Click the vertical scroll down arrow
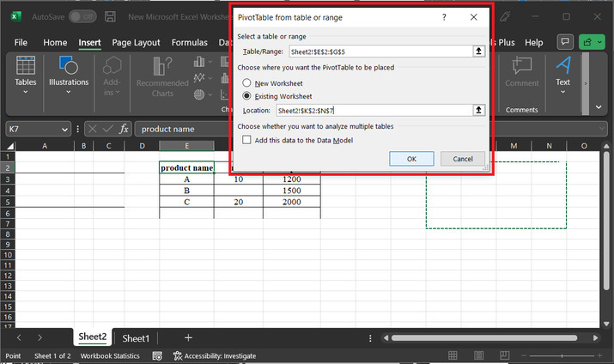Image resolution: width=614 pixels, height=364 pixels. (606, 324)
